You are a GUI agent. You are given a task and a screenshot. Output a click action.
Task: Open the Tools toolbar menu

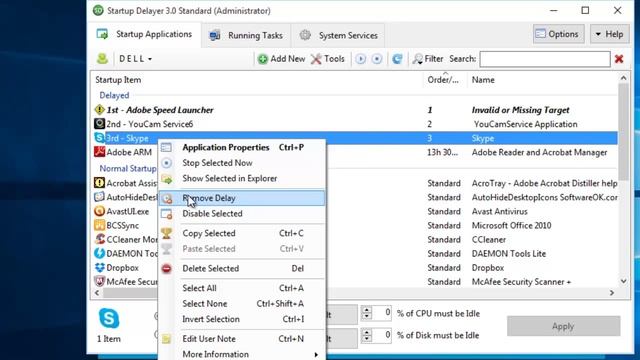[x=328, y=59]
